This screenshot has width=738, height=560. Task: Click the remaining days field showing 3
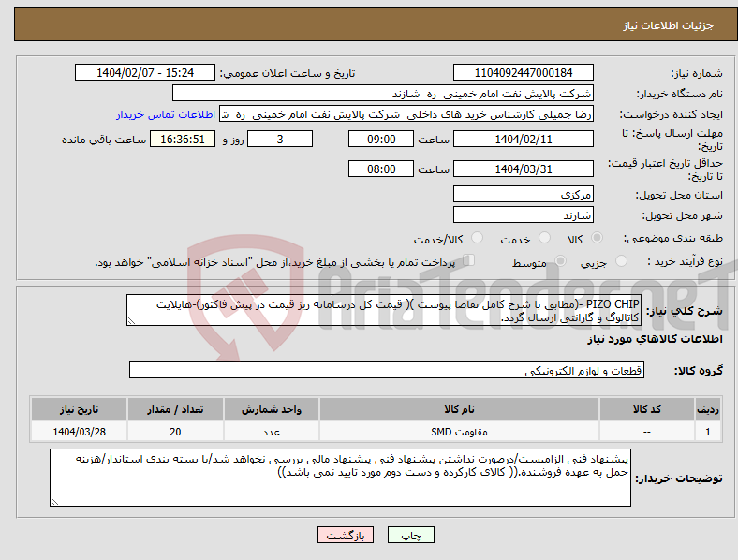point(280,139)
